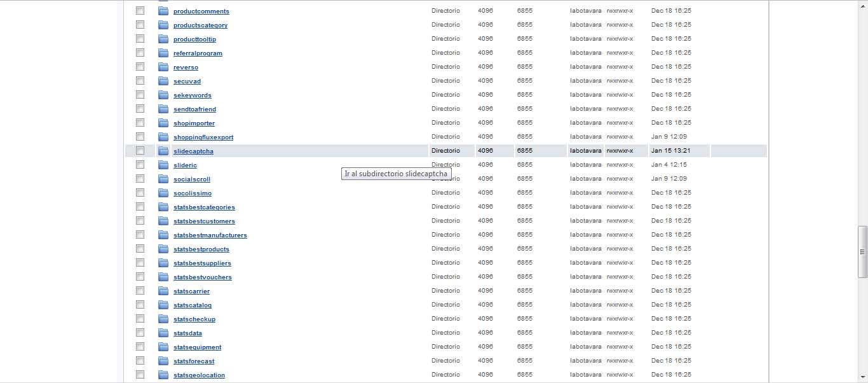The image size is (868, 383).
Task: Click date Jan 15 13:21 of slidecaptcha
Action: (670, 151)
